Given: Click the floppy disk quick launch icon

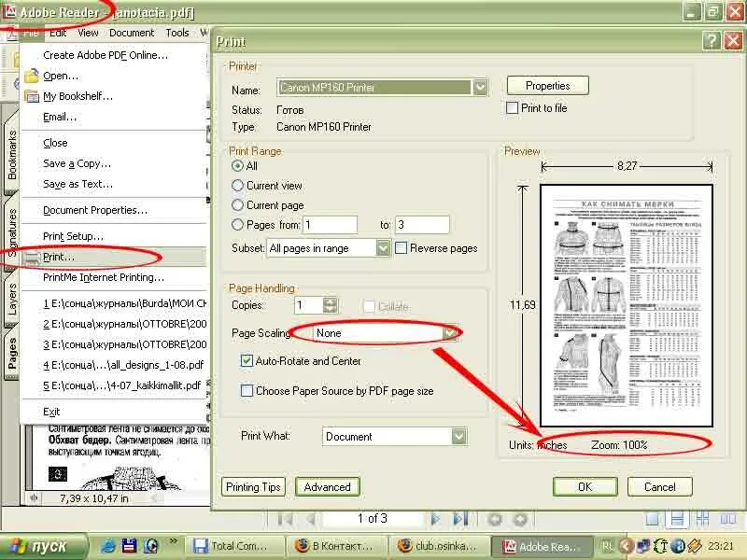Looking at the screenshot, I should point(129,546).
